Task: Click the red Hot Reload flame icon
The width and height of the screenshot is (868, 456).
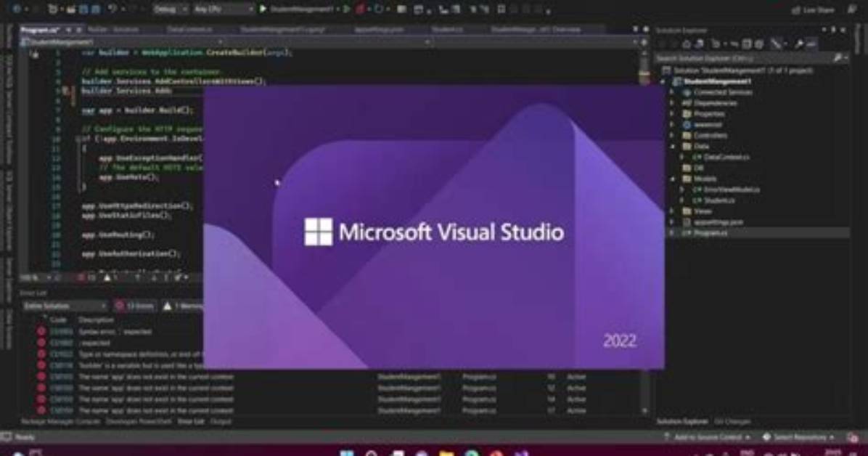Action: pyautogui.click(x=361, y=9)
